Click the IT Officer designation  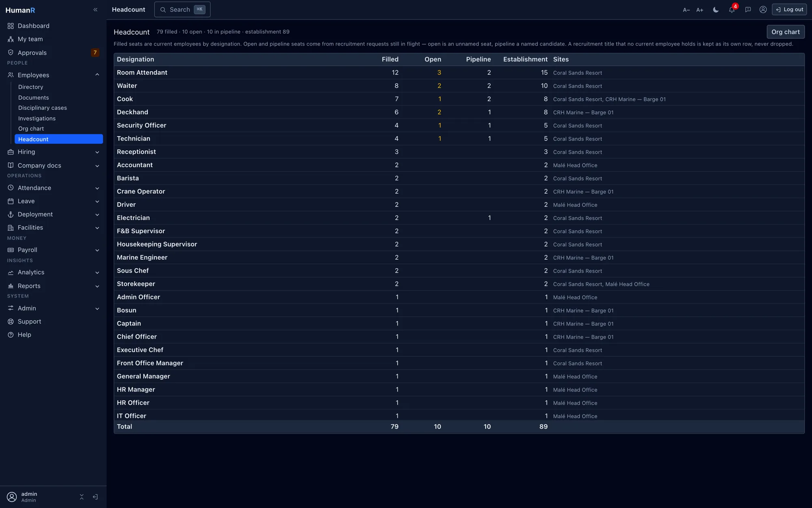pos(132,416)
